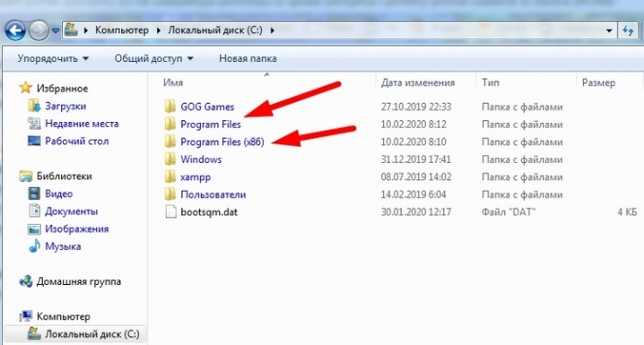Expand arrow between Компьютер and Локальный диск
The image size is (644, 345).
(x=159, y=30)
